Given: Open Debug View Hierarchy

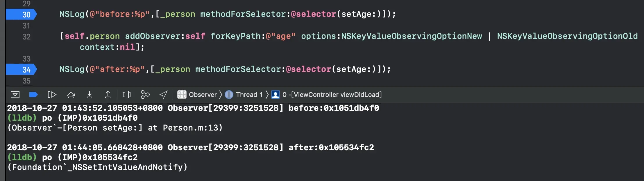Looking at the screenshot, I should pyautogui.click(x=127, y=95).
